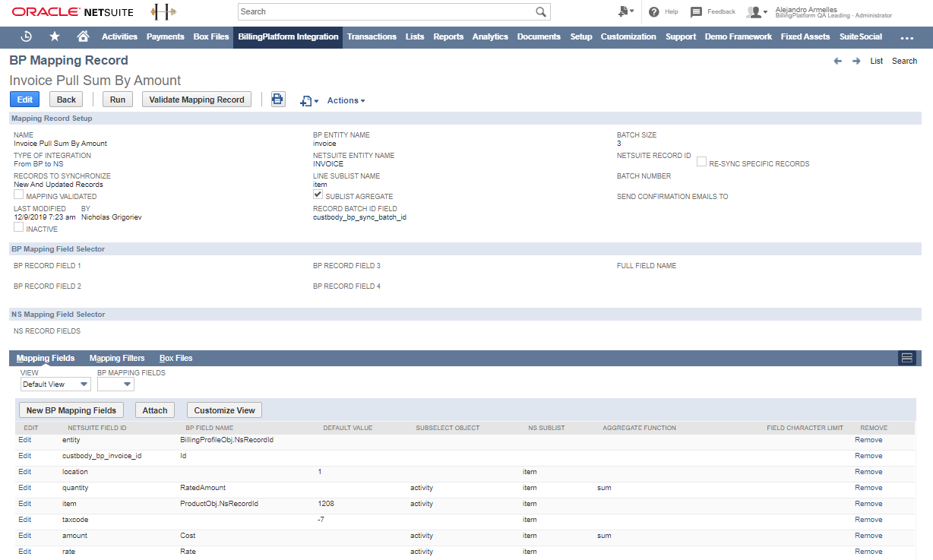Viewport: 933px width, 560px height.
Task: Open the Activities menu
Action: tap(119, 36)
